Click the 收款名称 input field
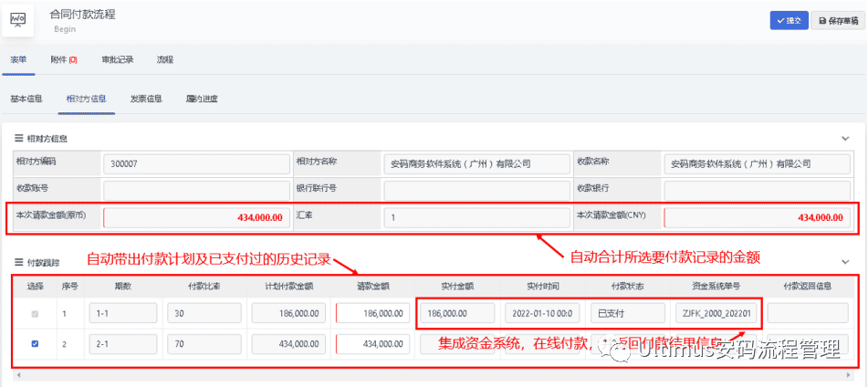Screen dimensions: 868x387 [x=758, y=164]
